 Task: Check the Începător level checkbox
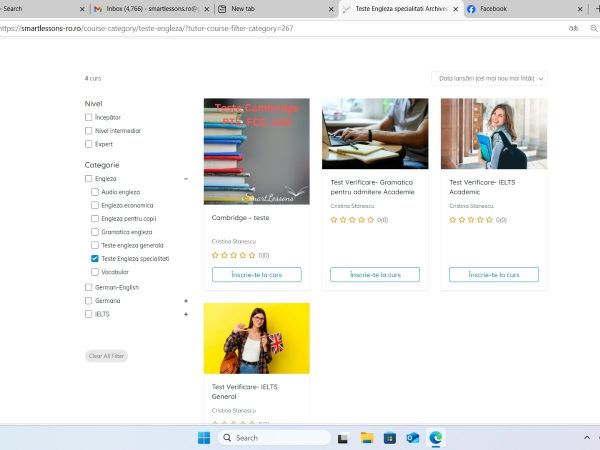[89, 117]
